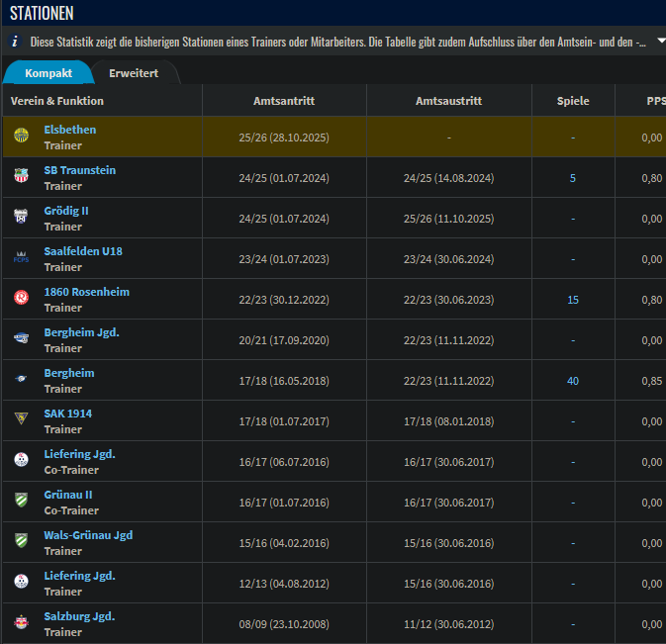
Task: Select the Kompakt tab
Action: coord(48,73)
